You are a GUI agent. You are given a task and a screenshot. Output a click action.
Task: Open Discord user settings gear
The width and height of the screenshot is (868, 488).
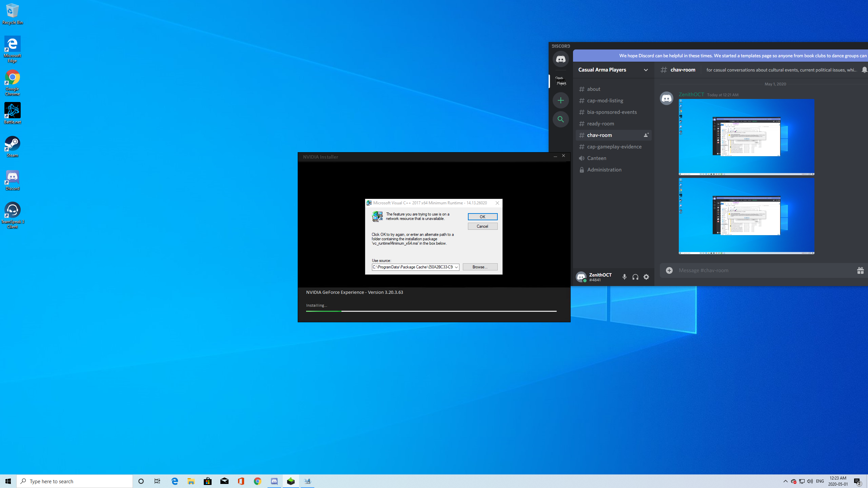click(646, 277)
